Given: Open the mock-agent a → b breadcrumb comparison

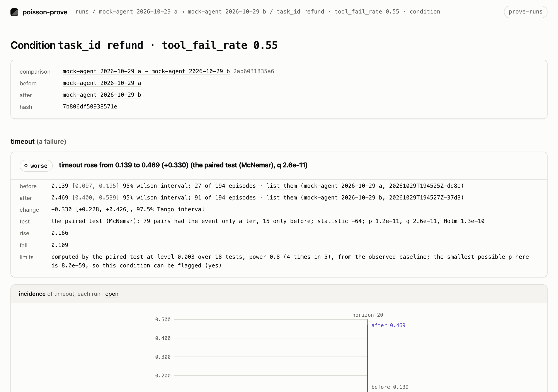Looking at the screenshot, I should (x=182, y=12).
